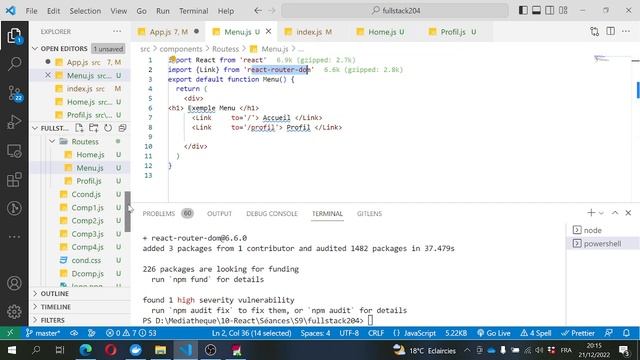Open the Manage gear icon

[14, 311]
